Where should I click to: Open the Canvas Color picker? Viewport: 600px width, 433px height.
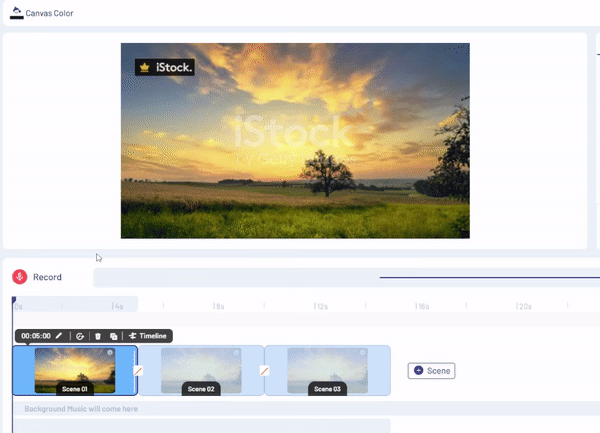[x=41, y=13]
